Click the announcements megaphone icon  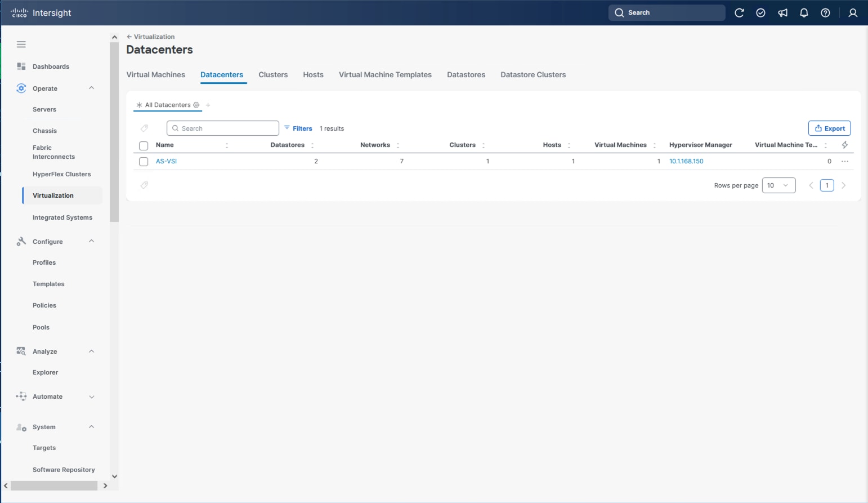[x=782, y=12]
